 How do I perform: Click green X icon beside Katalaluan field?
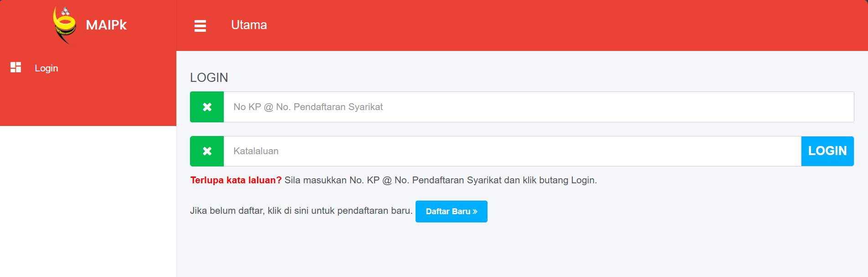(207, 151)
